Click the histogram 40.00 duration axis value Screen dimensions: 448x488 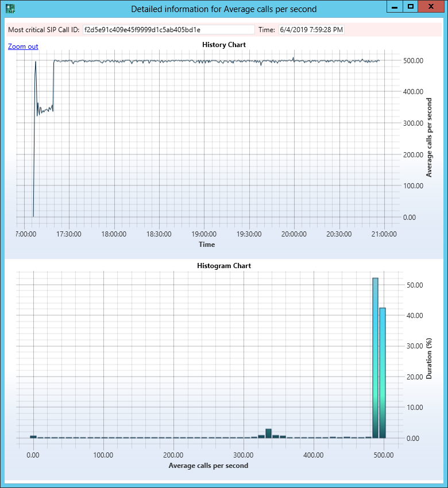415,316
